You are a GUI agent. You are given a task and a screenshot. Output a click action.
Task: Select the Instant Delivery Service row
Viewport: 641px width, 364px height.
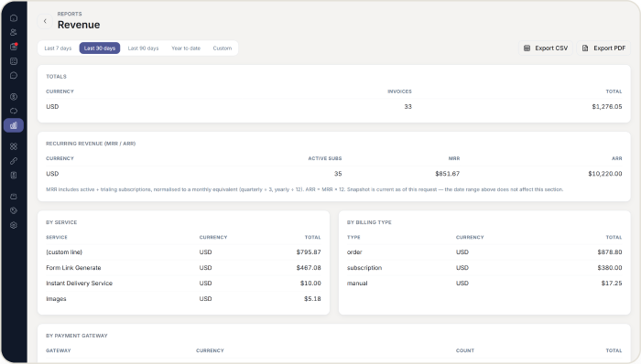183,284
